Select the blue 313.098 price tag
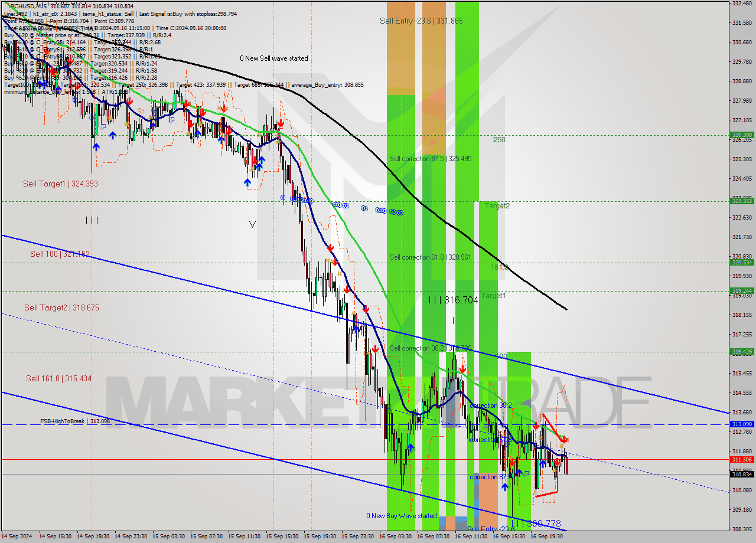Image resolution: width=756 pixels, height=543 pixels. (x=742, y=424)
